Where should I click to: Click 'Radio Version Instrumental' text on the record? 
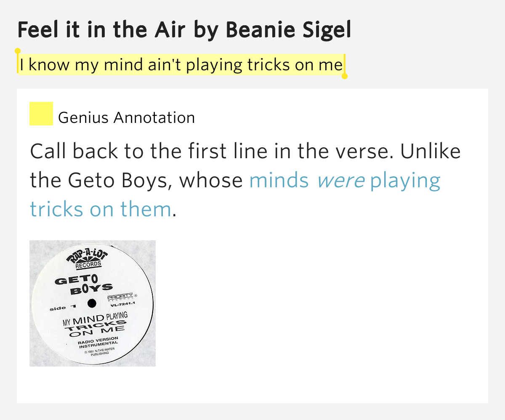(98, 342)
